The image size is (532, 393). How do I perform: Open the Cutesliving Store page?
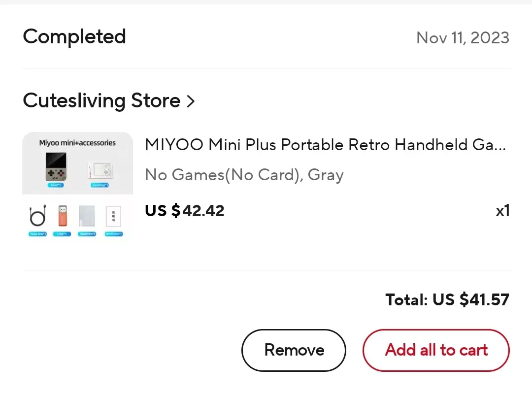[101, 100]
